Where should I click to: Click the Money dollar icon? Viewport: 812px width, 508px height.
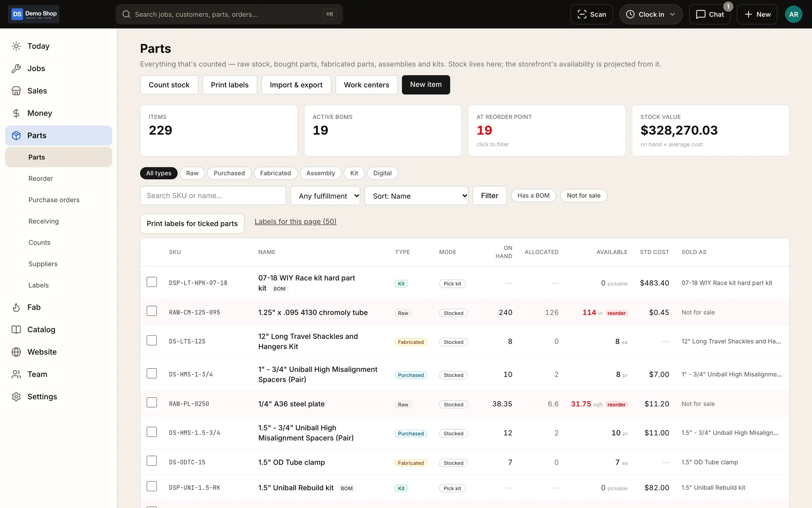[x=16, y=113]
